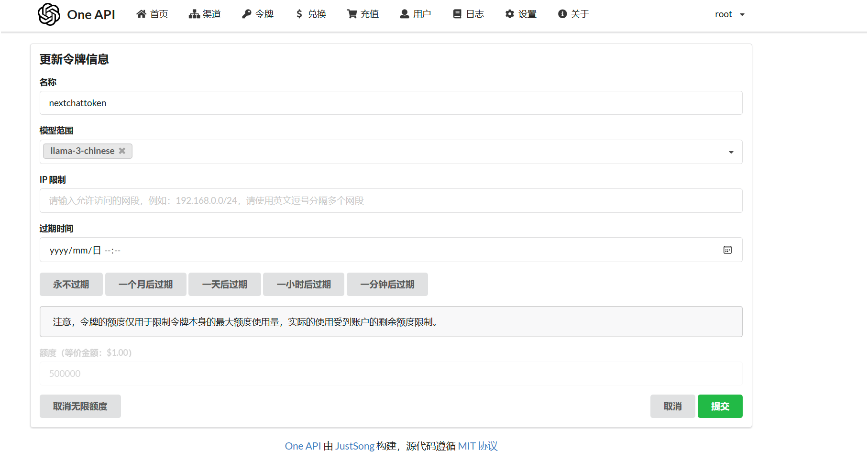Screen dimensions: 868x473
Task: Navigate to 充值 top-up page
Action: pyautogui.click(x=363, y=14)
